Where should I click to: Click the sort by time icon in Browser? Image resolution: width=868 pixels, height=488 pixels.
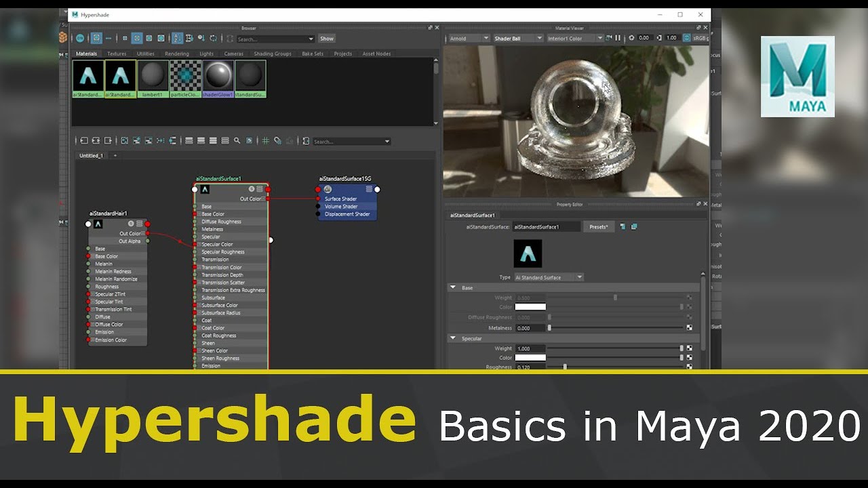[x=201, y=39]
